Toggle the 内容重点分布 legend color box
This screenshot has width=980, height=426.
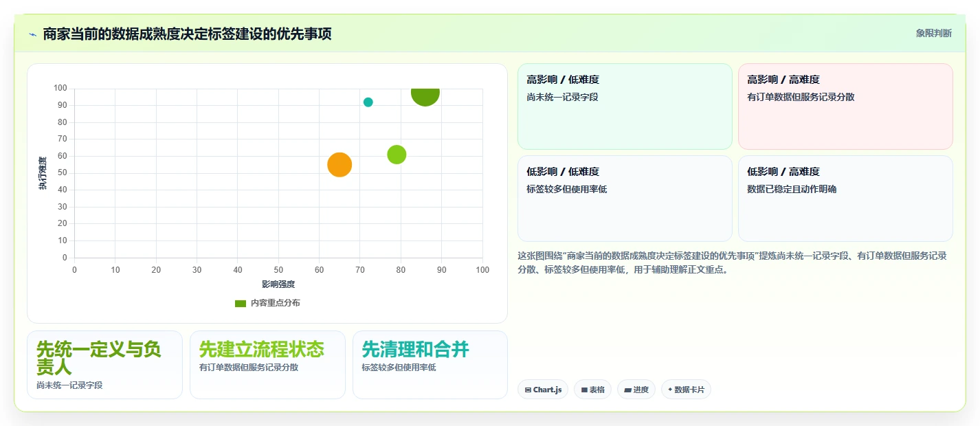point(241,303)
